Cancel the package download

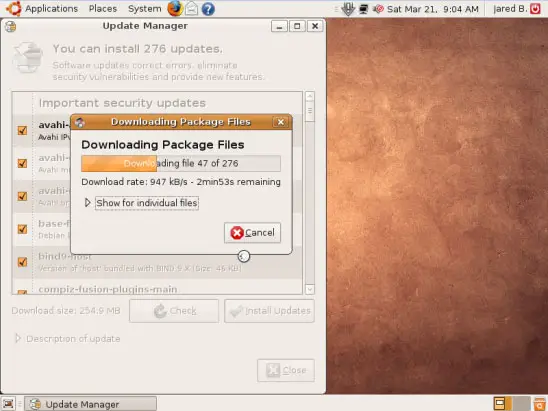pos(252,233)
